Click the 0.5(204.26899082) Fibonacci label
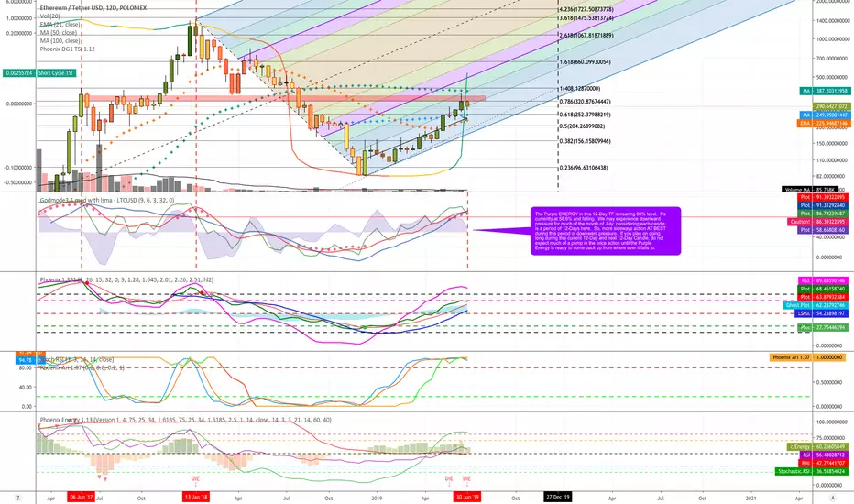 tap(582, 126)
